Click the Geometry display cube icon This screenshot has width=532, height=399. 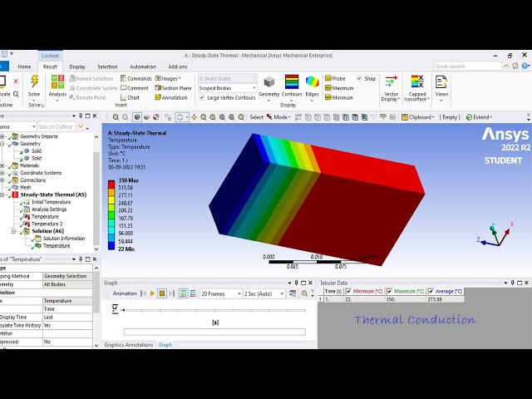tap(269, 81)
